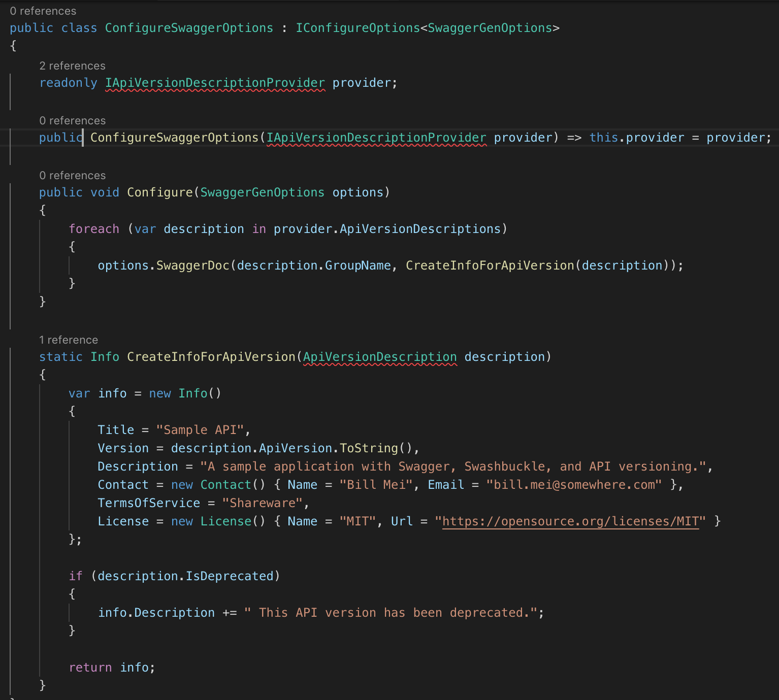The width and height of the screenshot is (779, 700).
Task: Click the foreach keyword
Action: [x=94, y=228]
